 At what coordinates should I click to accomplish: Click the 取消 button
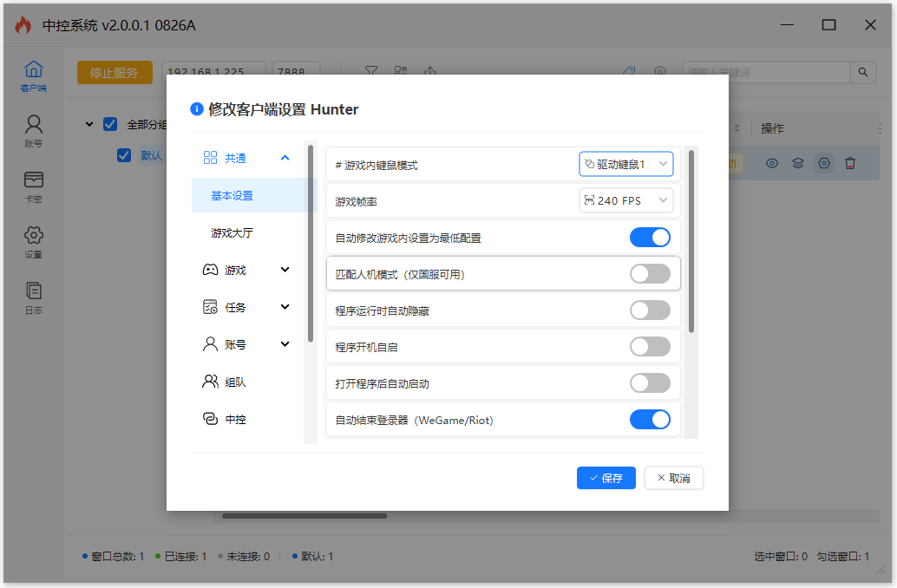pos(673,478)
